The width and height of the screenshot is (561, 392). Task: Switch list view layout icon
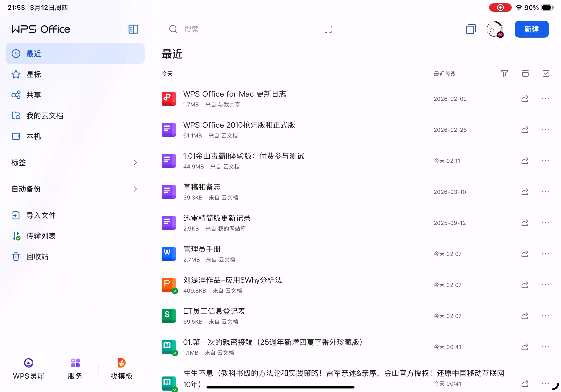click(x=525, y=73)
